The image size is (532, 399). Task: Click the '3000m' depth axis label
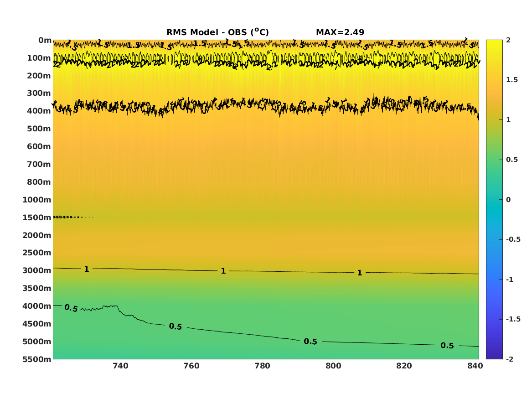[37, 271]
